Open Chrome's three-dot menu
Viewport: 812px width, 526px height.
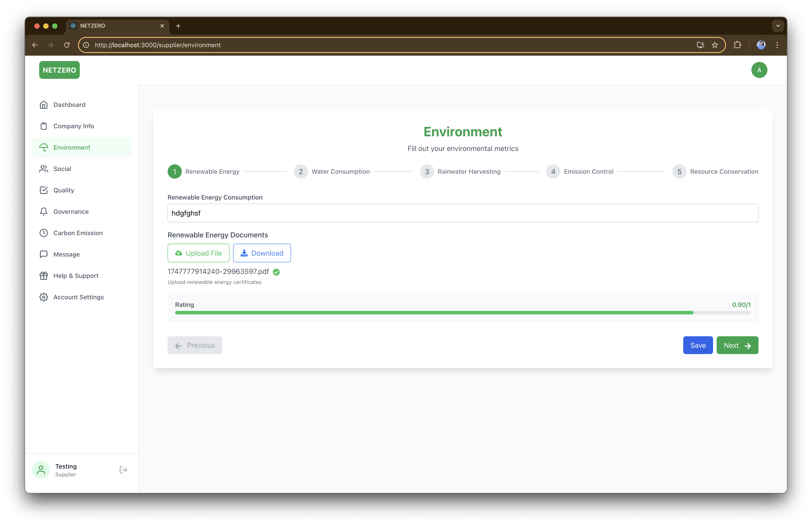tap(777, 45)
